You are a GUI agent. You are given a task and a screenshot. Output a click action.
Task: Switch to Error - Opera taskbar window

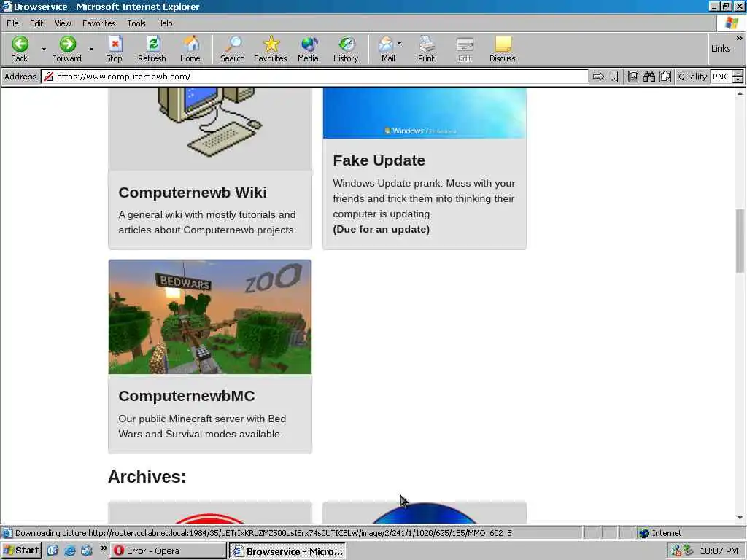tap(169, 551)
